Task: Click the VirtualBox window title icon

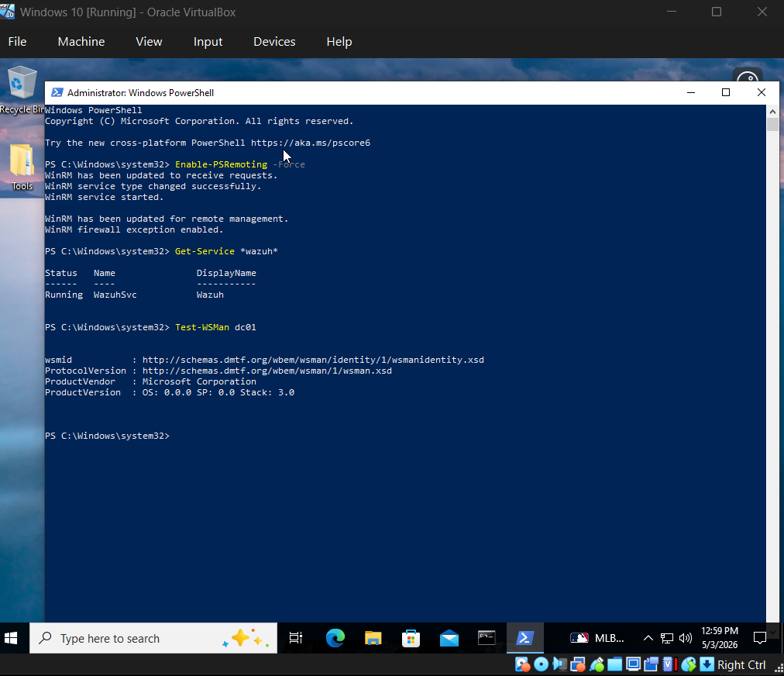Action: coord(8,11)
